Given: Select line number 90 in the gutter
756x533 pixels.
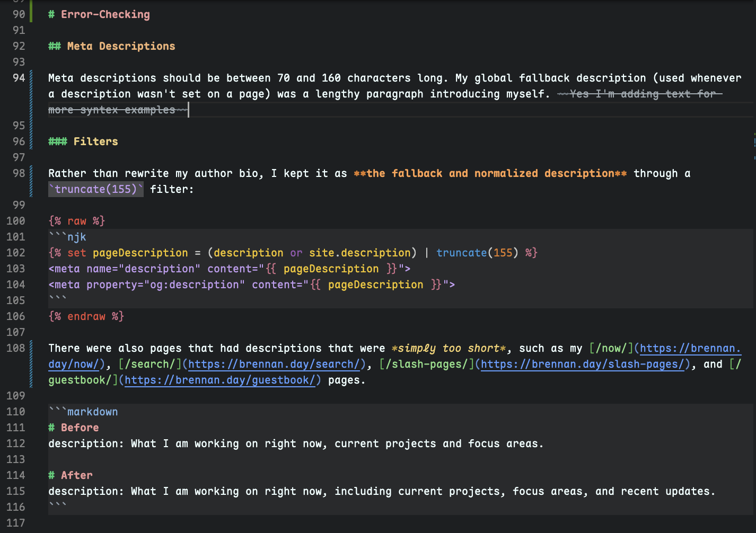Looking at the screenshot, I should (x=19, y=14).
